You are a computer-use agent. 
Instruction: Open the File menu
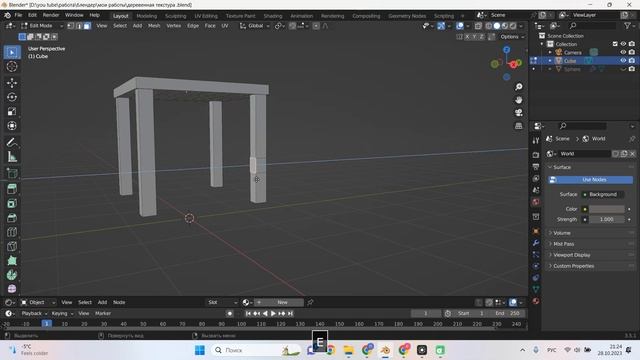[18, 15]
